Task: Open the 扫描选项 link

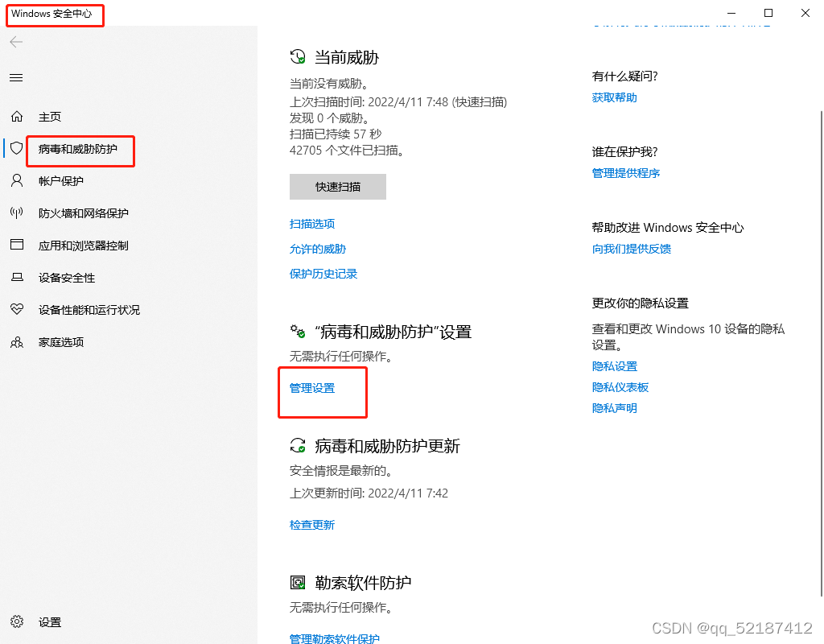Action: tap(312, 224)
